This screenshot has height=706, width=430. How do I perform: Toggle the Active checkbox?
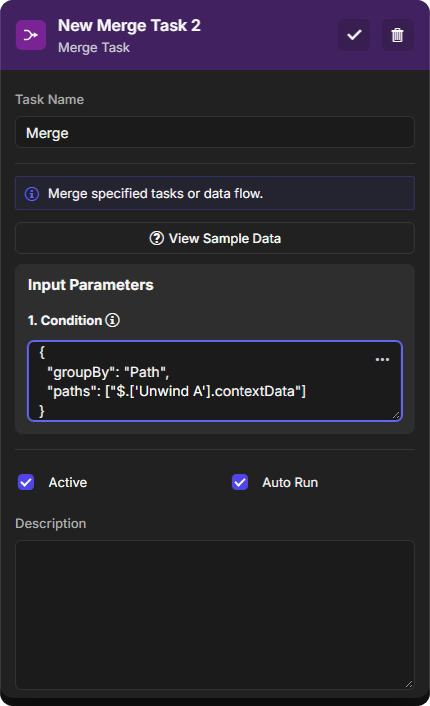26,482
